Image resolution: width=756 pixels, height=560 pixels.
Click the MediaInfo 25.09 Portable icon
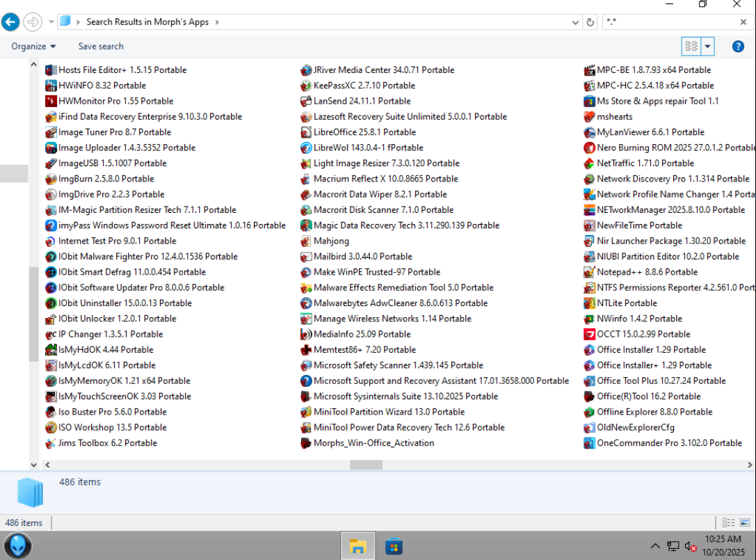tap(306, 335)
